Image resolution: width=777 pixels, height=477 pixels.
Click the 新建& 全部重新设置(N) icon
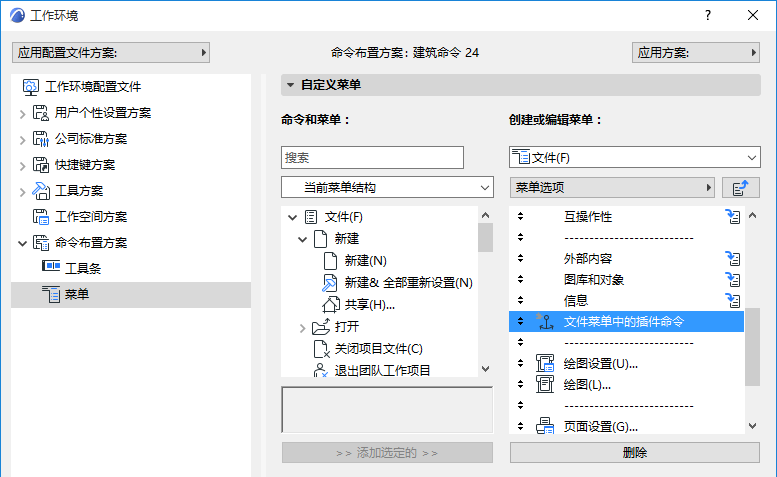click(329, 282)
